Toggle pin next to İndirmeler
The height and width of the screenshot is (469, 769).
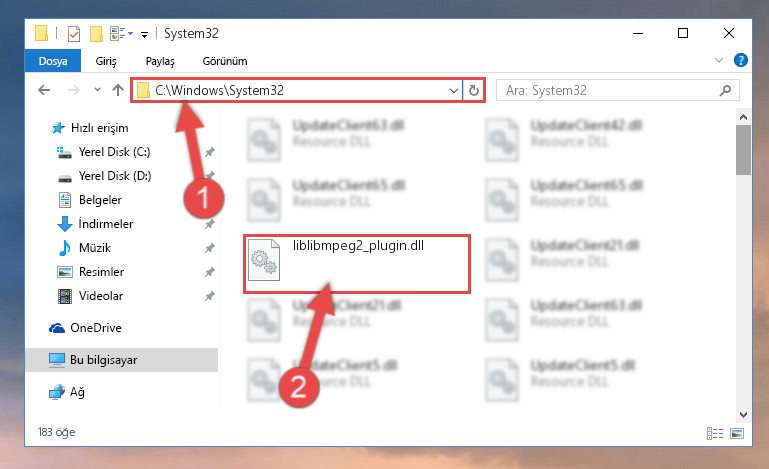coord(209,224)
